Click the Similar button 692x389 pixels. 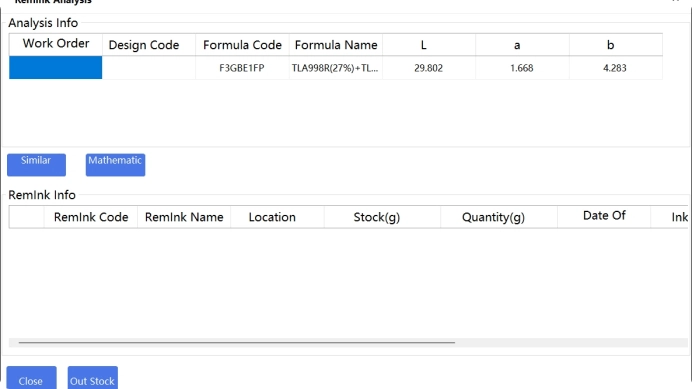[36, 165]
